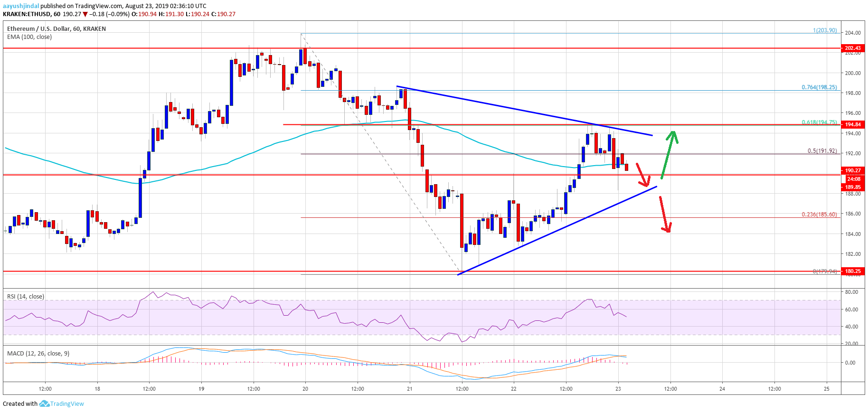Image resolution: width=868 pixels, height=412 pixels.
Task: Select the 0.618(194.75) Fibonacci level label
Action: tap(819, 122)
